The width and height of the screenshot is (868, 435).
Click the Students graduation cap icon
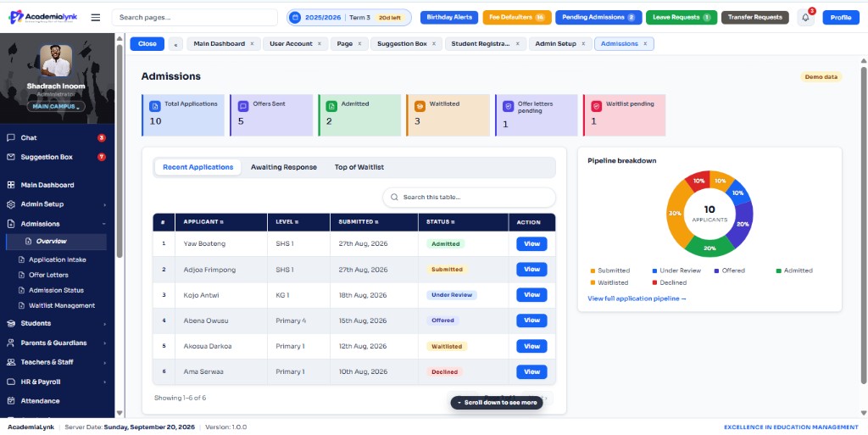coord(10,323)
